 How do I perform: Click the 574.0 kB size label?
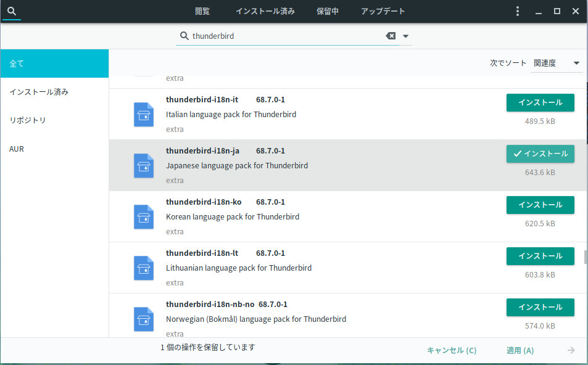pyautogui.click(x=540, y=326)
